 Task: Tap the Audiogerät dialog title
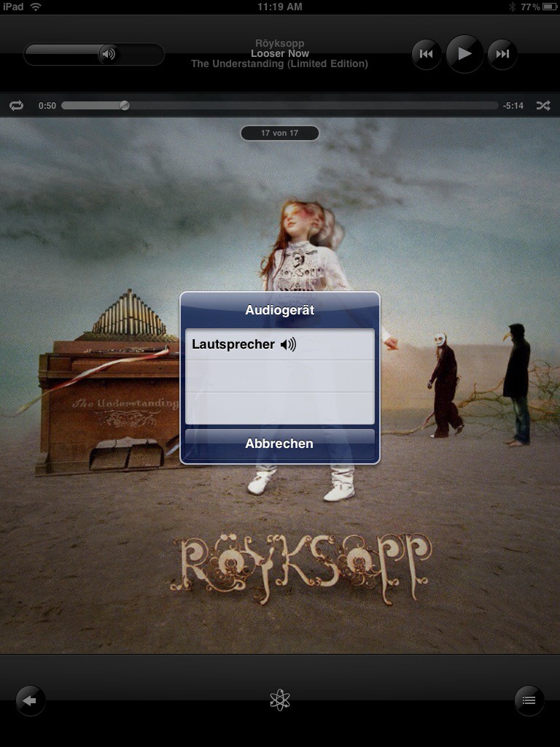click(x=279, y=310)
